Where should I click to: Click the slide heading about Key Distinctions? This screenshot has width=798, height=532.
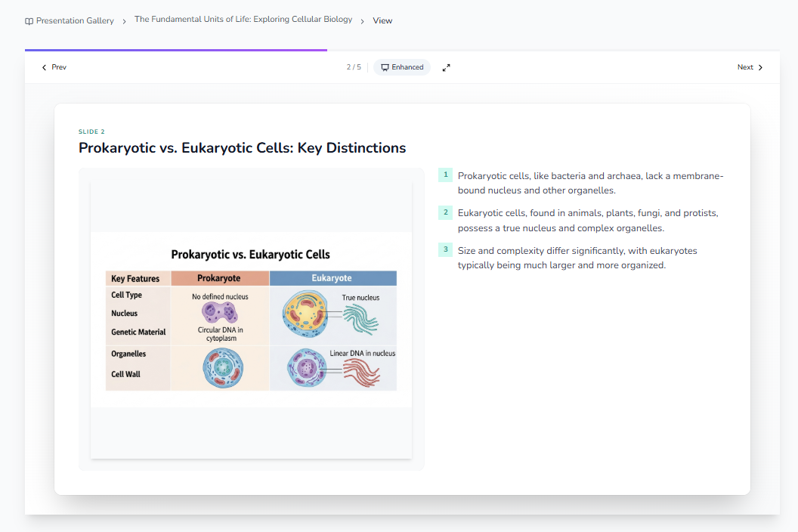242,148
